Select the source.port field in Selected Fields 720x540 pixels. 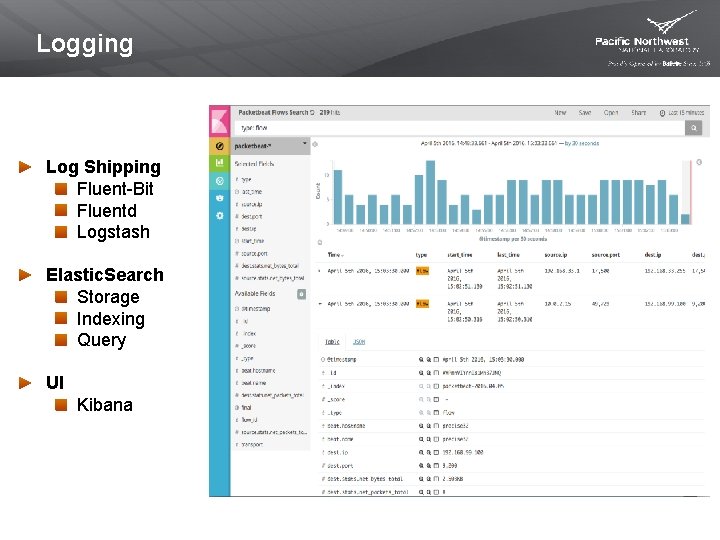click(254, 253)
